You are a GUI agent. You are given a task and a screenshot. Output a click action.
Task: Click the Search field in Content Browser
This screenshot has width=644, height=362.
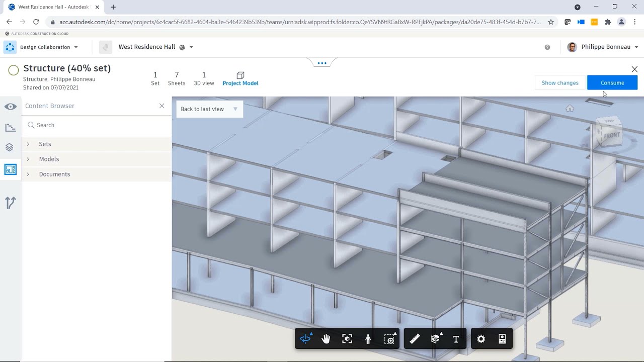click(97, 125)
